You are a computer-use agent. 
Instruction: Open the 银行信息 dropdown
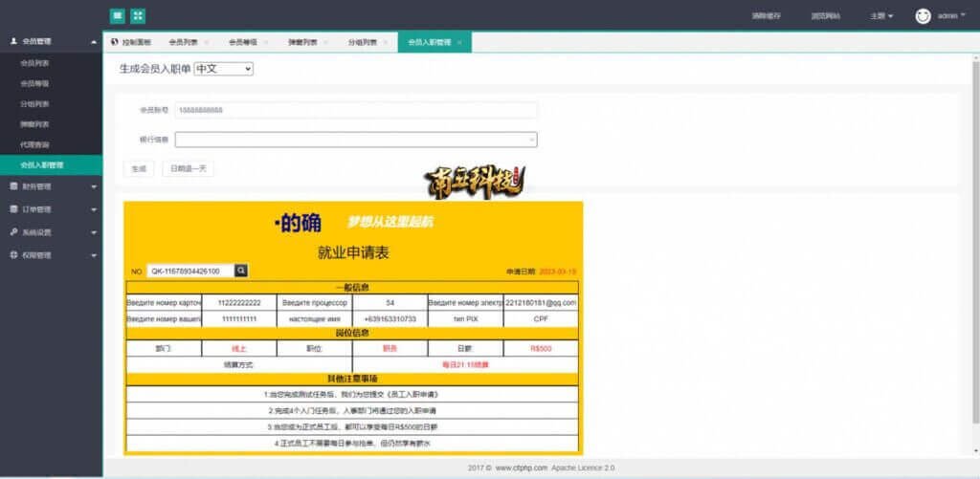click(355, 140)
